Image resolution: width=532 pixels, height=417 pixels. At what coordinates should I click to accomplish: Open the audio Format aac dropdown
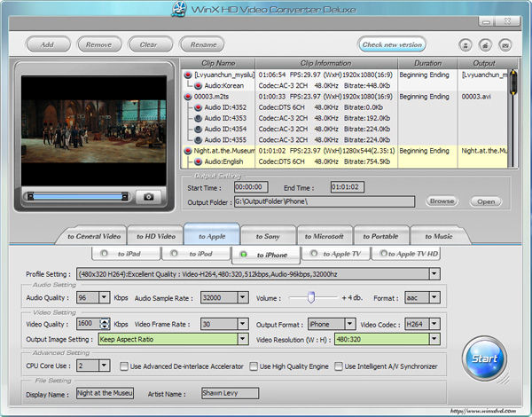click(x=434, y=297)
